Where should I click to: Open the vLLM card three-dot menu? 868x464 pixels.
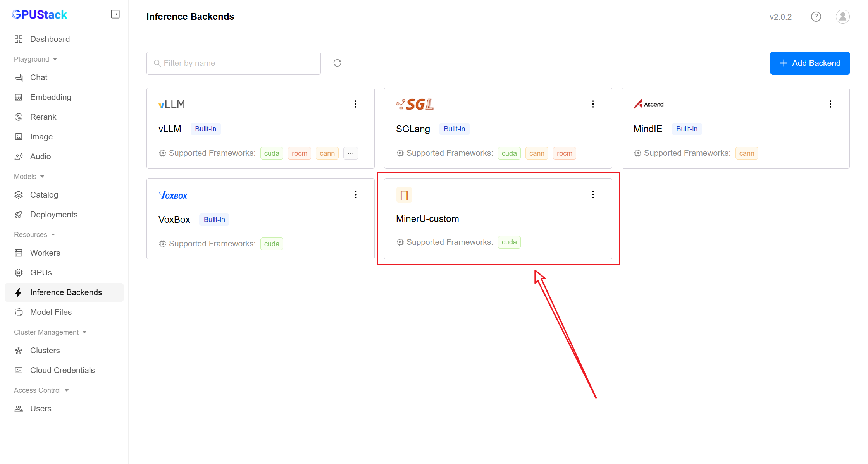click(355, 104)
